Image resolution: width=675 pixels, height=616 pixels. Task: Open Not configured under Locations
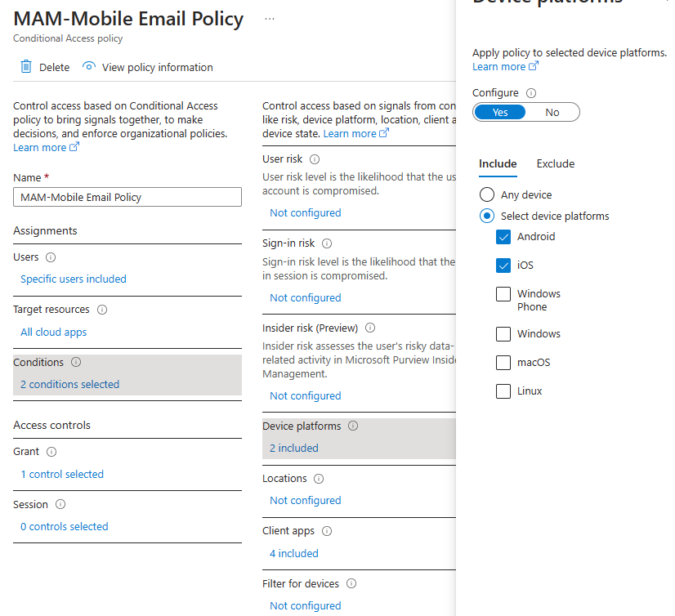tap(306, 500)
